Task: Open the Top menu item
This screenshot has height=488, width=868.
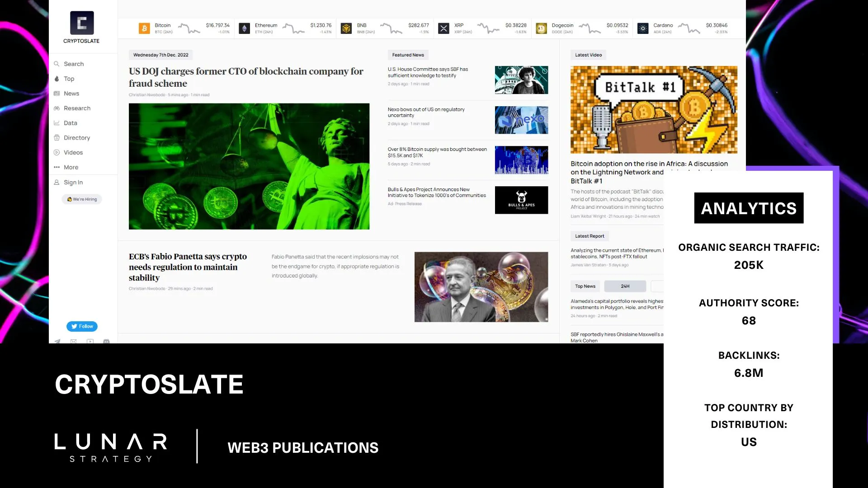Action: click(69, 79)
